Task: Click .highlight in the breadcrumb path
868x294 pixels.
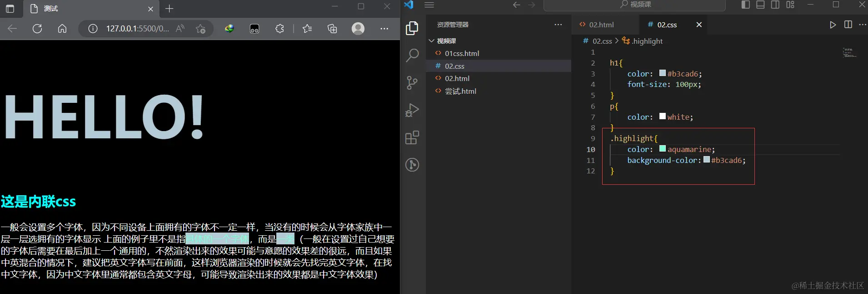Action: [x=647, y=41]
